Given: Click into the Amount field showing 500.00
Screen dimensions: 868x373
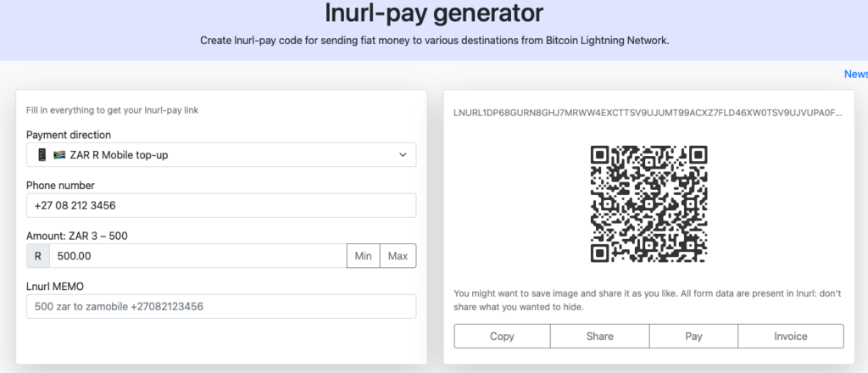Looking at the screenshot, I should tap(198, 256).
